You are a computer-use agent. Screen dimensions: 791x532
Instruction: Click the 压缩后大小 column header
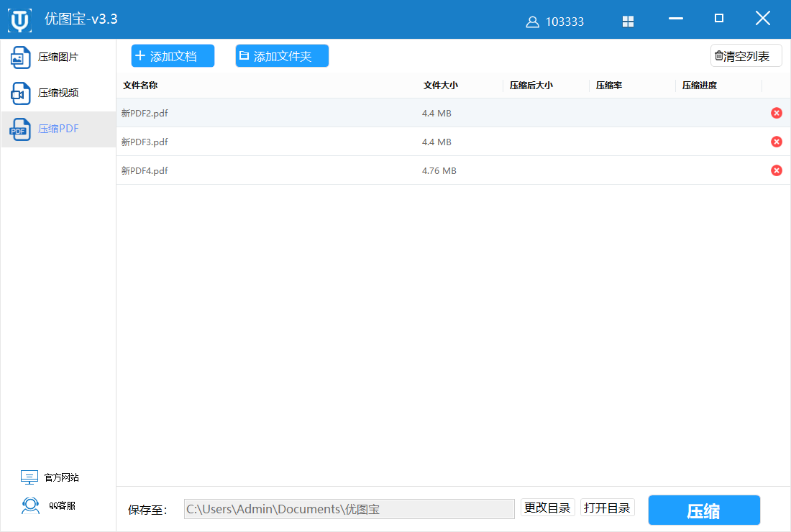[x=531, y=86]
